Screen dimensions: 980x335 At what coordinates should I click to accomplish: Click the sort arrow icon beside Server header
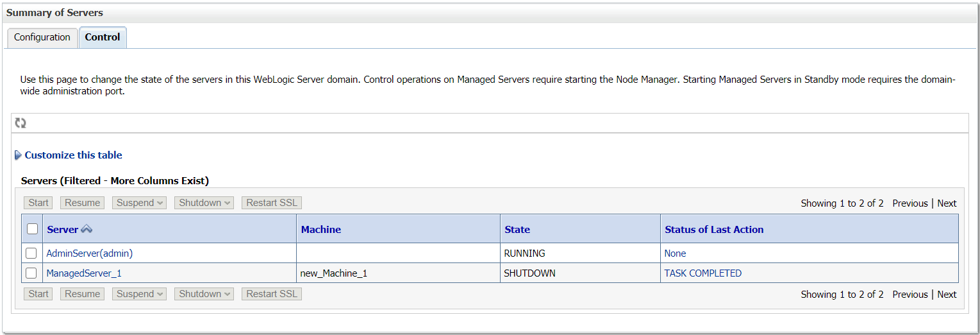click(x=87, y=229)
